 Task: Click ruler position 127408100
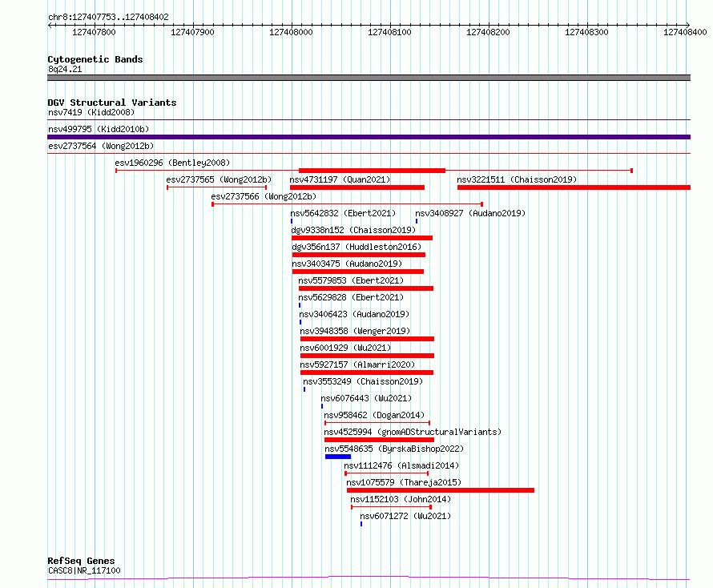tap(389, 32)
